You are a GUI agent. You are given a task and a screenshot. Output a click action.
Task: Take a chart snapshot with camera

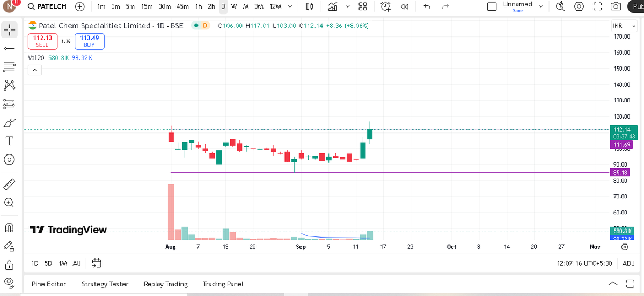tap(616, 6)
